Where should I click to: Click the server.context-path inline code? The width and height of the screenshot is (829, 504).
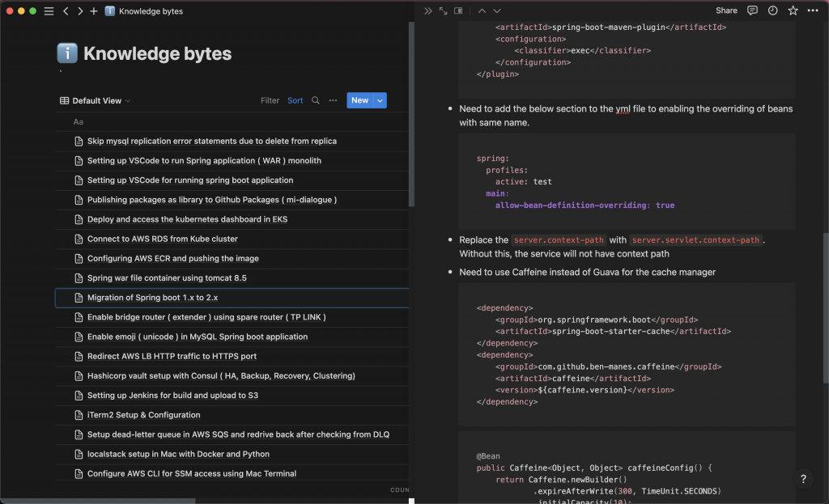click(559, 239)
